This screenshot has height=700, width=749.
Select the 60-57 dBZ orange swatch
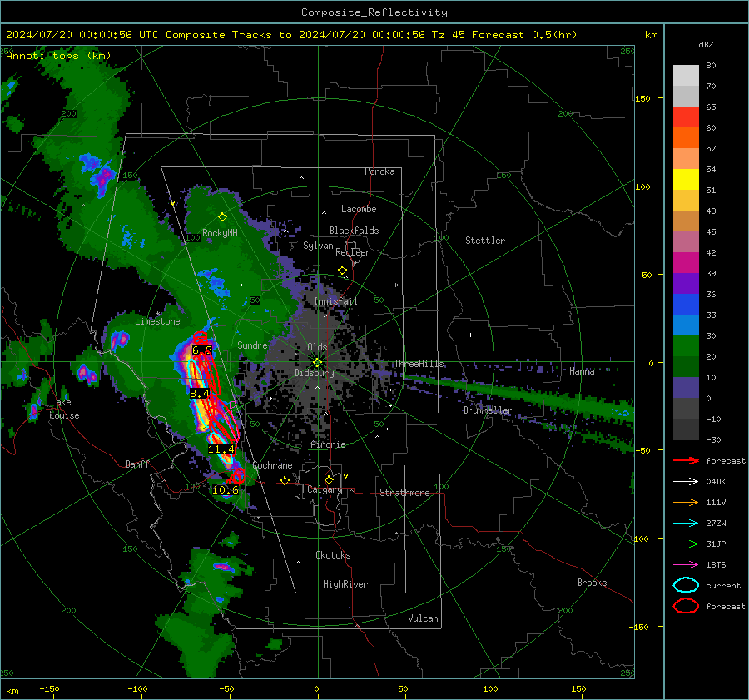click(x=686, y=137)
